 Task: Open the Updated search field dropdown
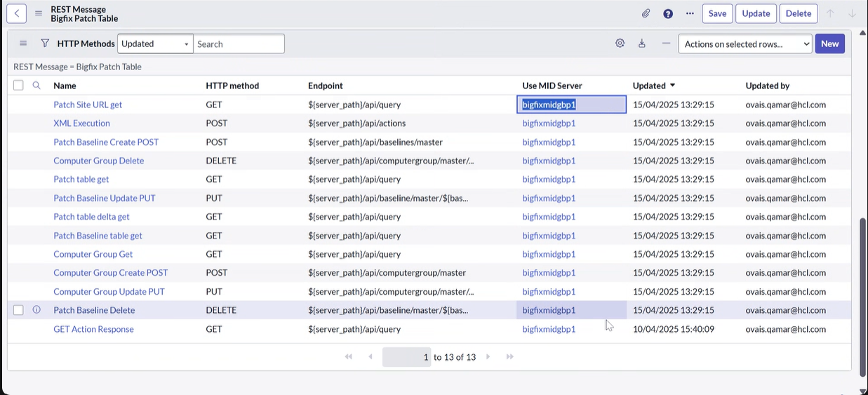[155, 43]
